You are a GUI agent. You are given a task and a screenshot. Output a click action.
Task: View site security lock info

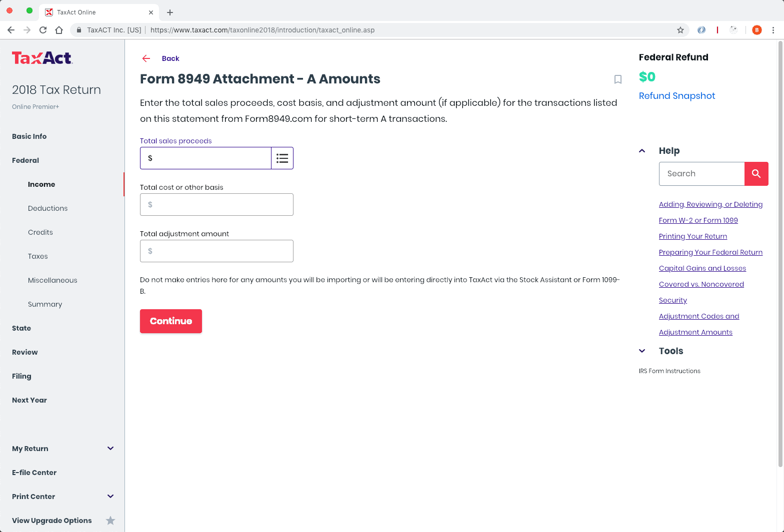click(78, 30)
